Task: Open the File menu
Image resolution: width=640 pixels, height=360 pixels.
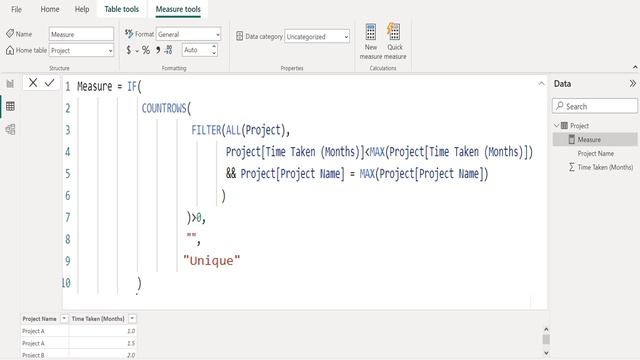Action: [x=16, y=9]
